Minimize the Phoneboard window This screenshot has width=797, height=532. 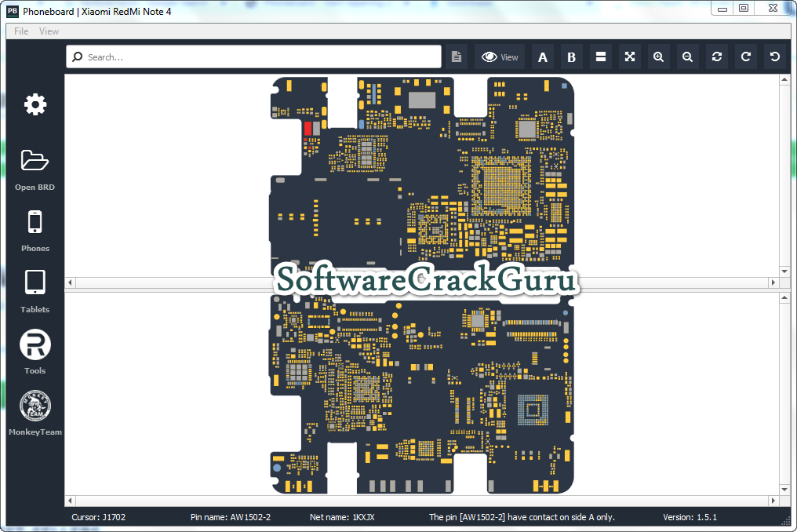pos(722,9)
